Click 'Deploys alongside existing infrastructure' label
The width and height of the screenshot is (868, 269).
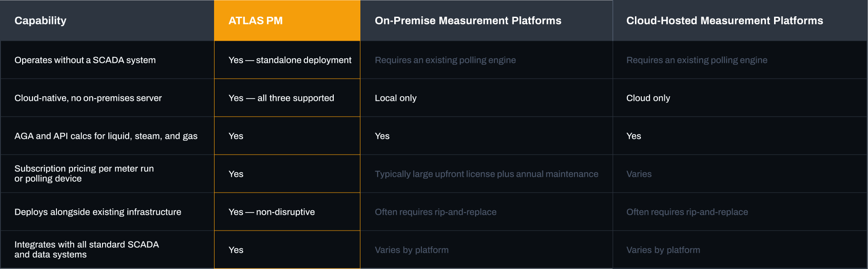(x=98, y=212)
